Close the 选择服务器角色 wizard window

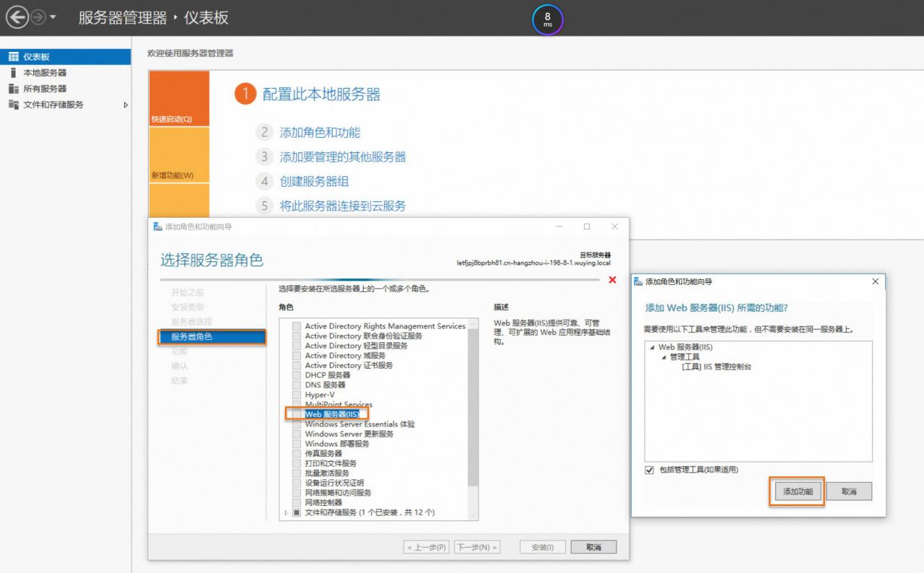(614, 227)
